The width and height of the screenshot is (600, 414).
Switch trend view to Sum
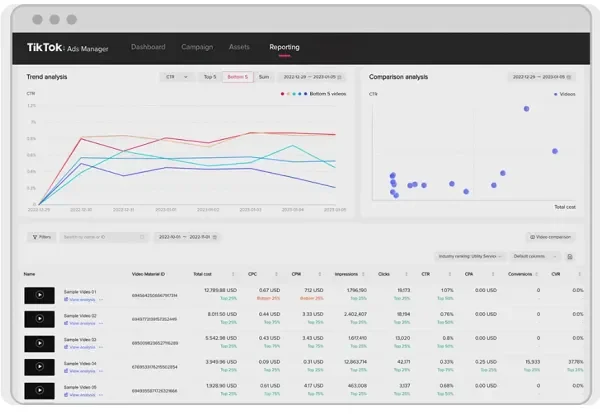264,77
